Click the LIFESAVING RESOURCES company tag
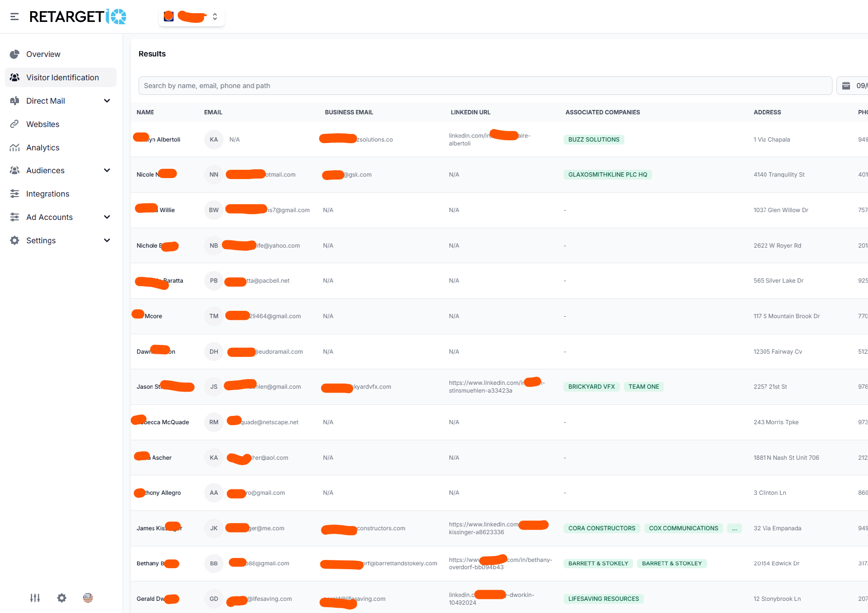 tap(603, 599)
